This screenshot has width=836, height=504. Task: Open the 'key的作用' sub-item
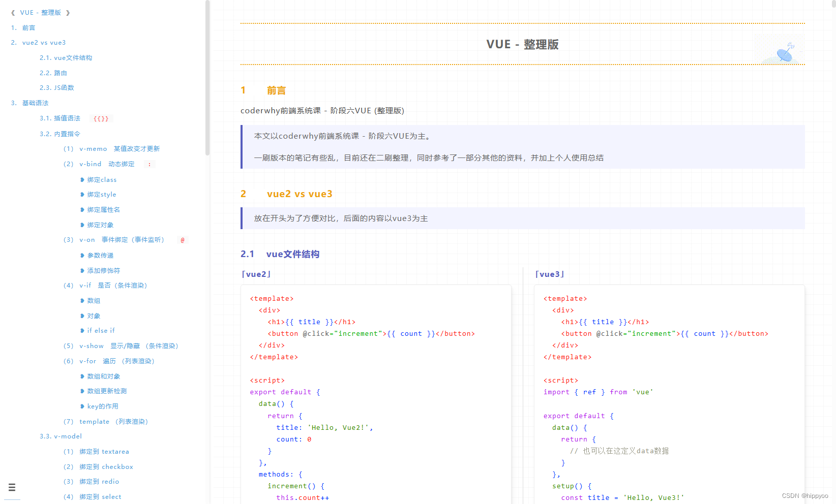(x=103, y=406)
